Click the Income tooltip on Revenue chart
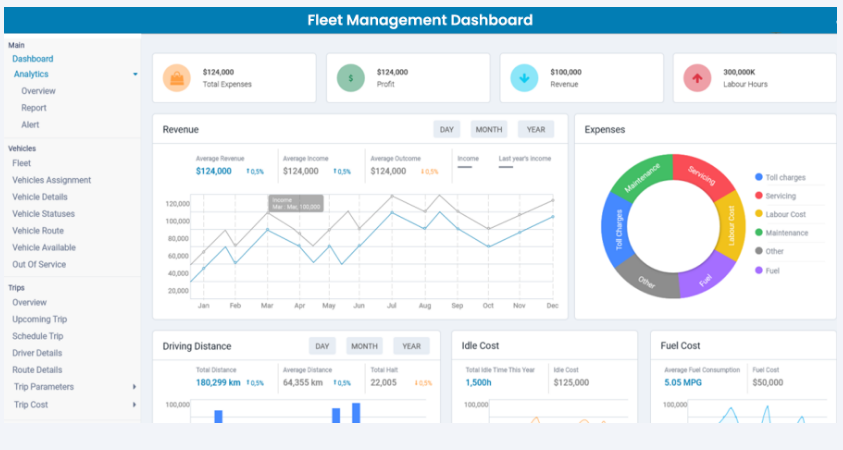 [x=295, y=203]
